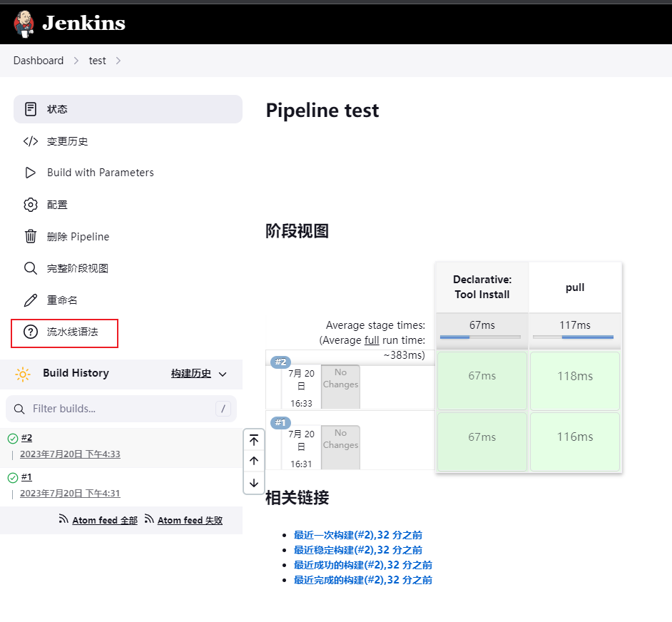Click the success check icon for build #1

coord(13,477)
